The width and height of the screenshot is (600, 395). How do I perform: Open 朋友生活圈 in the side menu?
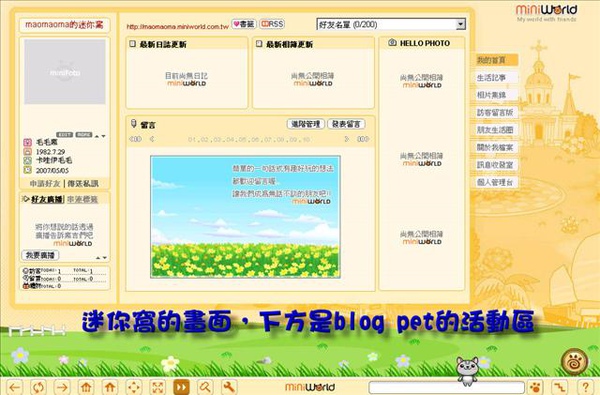(x=496, y=130)
